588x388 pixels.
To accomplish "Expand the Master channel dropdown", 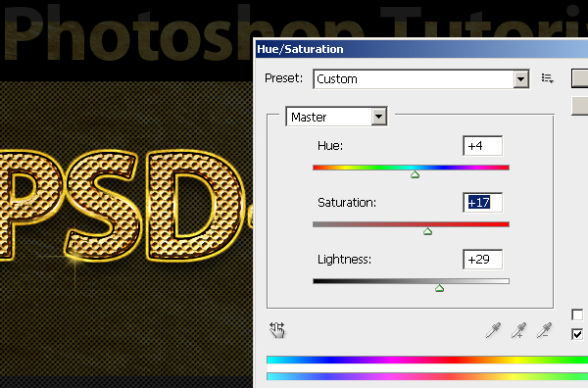I will click(x=378, y=117).
